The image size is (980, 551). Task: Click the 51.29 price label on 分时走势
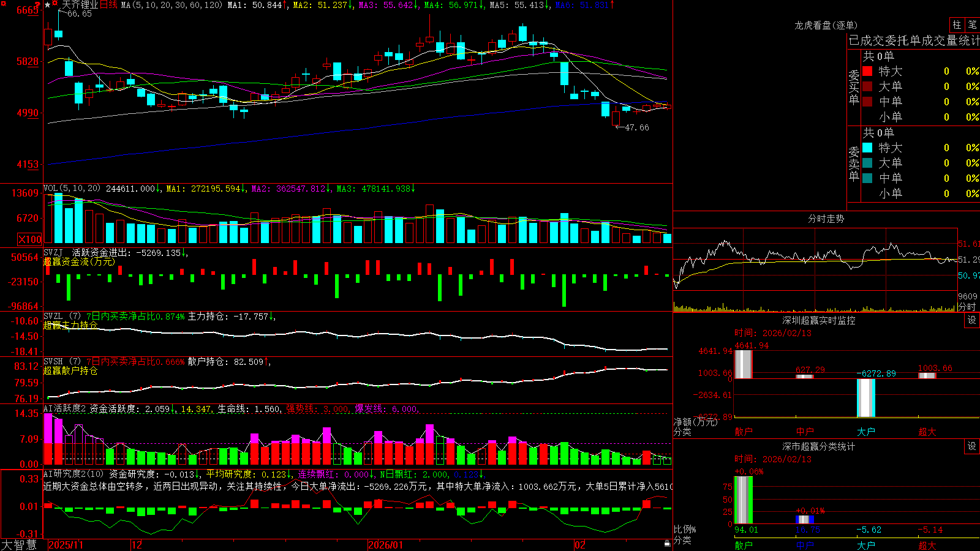[969, 260]
